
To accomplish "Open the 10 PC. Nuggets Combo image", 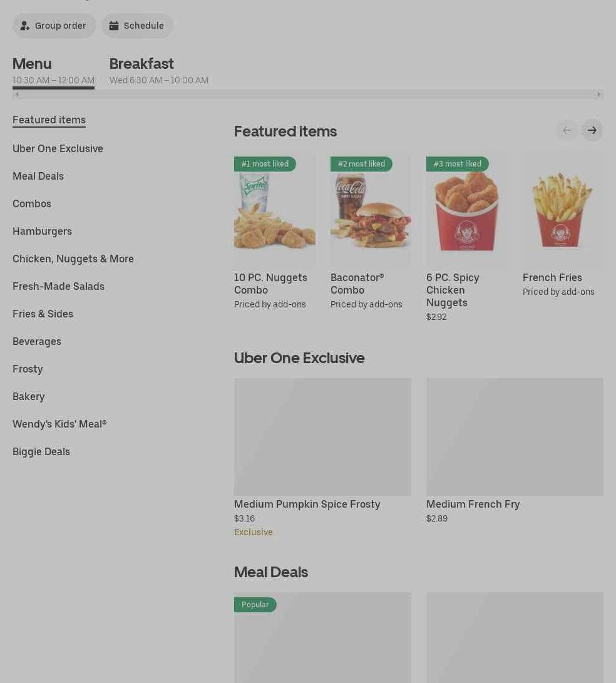I will 274,210.
